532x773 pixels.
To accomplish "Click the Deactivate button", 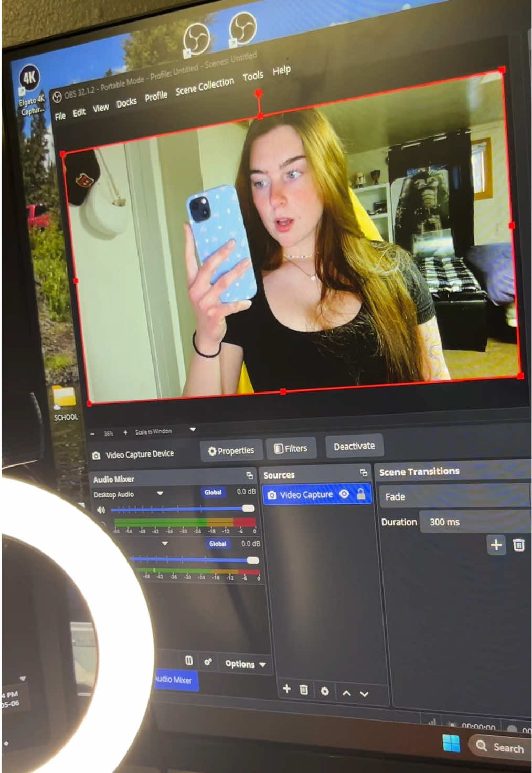I will point(354,446).
